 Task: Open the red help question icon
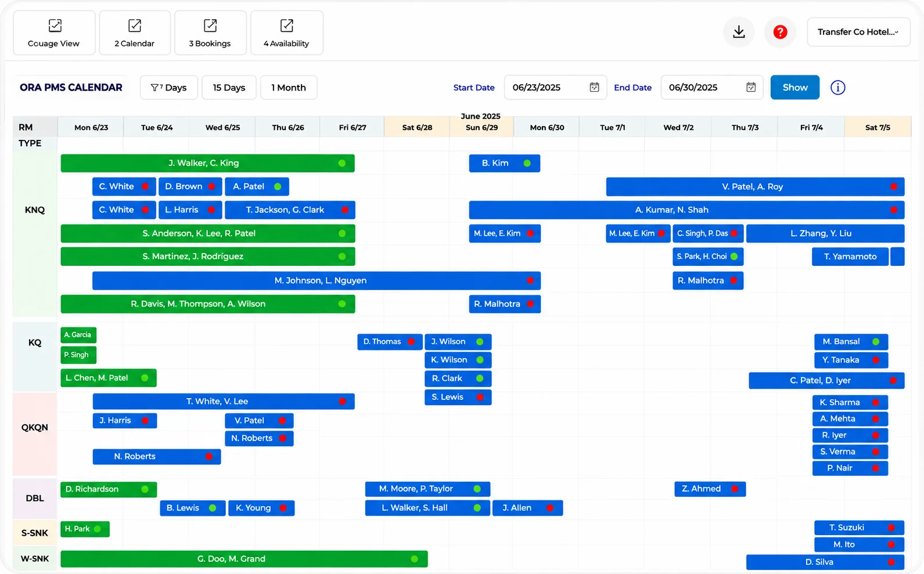tap(780, 32)
